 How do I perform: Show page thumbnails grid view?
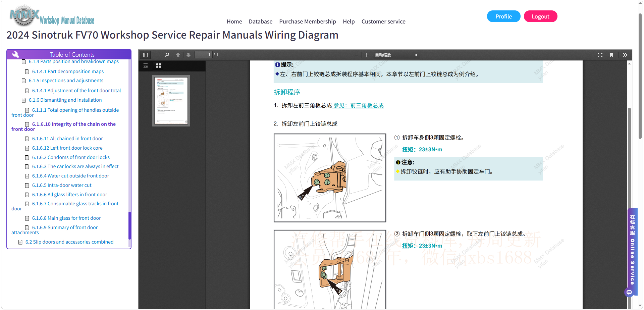tap(159, 66)
